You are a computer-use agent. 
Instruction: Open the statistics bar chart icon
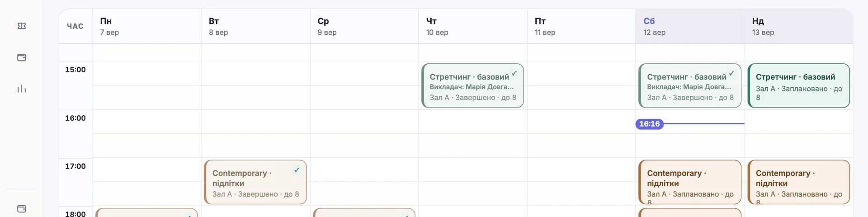click(x=22, y=89)
